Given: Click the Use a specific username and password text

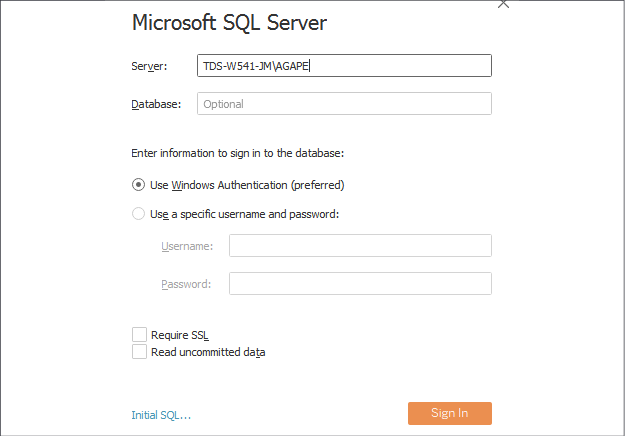Looking at the screenshot, I should (244, 214).
